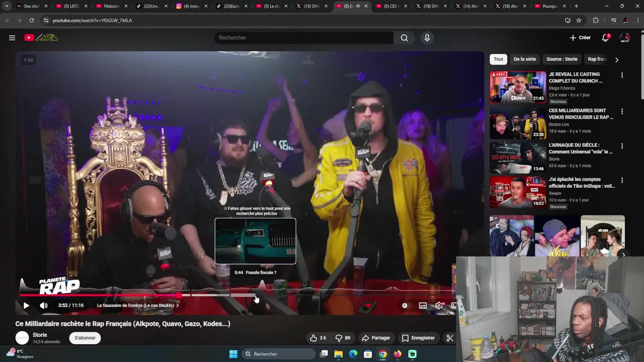Open options menu for 'L'ARNAQUE DU SIÈCLE' video
This screenshot has height=362, width=644.
(x=622, y=146)
